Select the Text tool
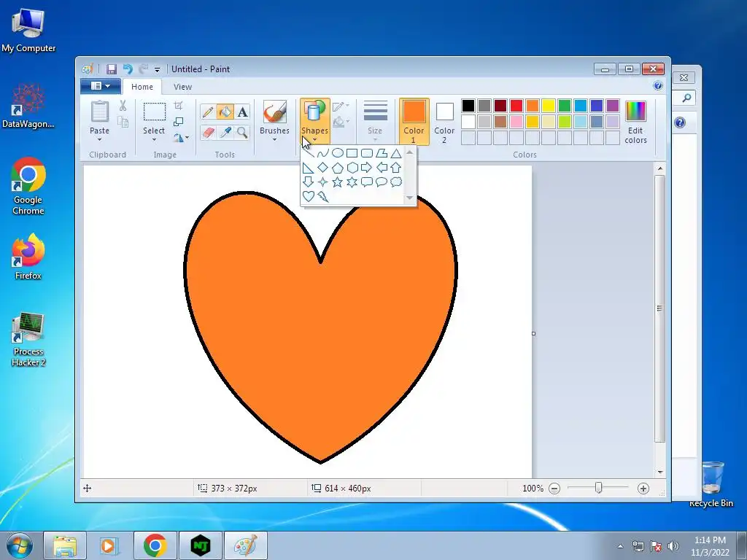Screen dimensions: 747x560 tap(242, 112)
